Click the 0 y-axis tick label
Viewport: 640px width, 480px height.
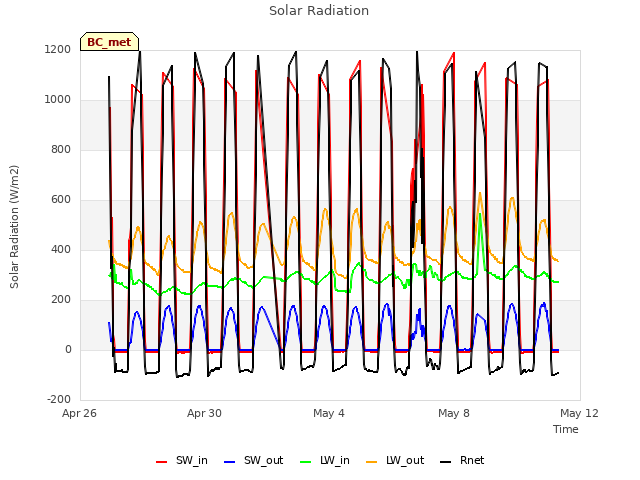coord(68,349)
